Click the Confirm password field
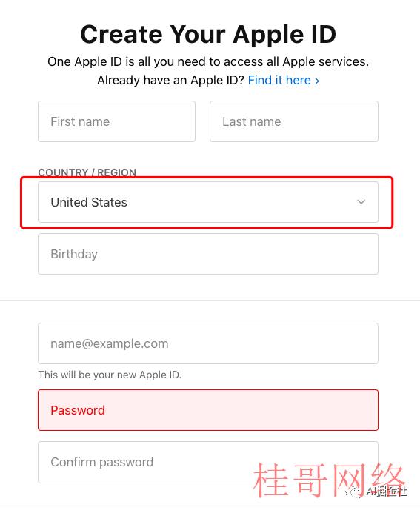The image size is (420, 510). (x=208, y=462)
